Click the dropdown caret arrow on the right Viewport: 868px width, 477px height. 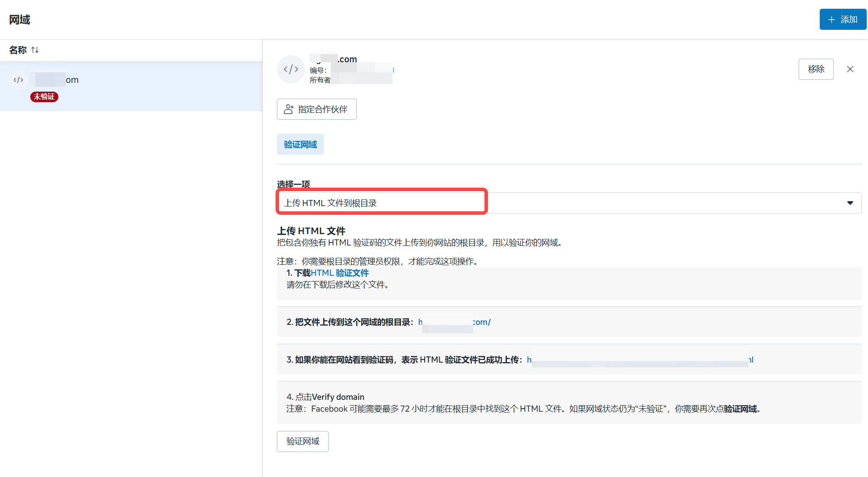pos(850,203)
